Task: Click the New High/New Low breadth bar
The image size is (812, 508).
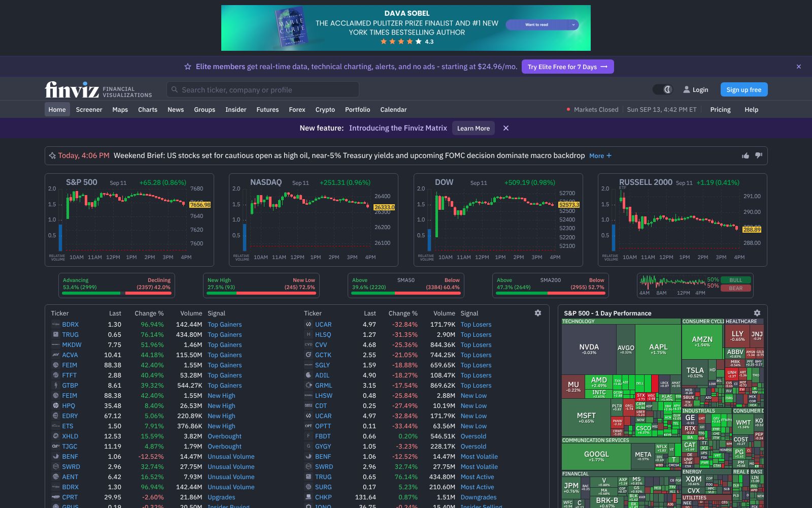Action: 261,285
